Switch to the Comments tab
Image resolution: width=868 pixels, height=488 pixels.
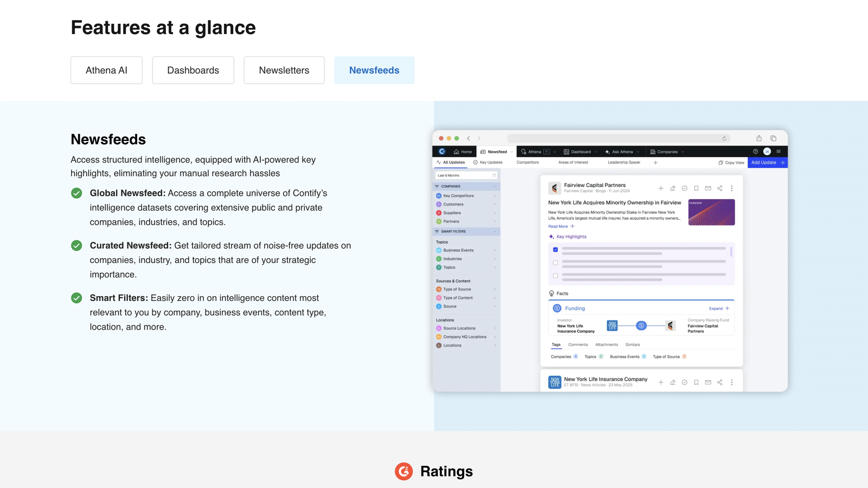click(578, 345)
